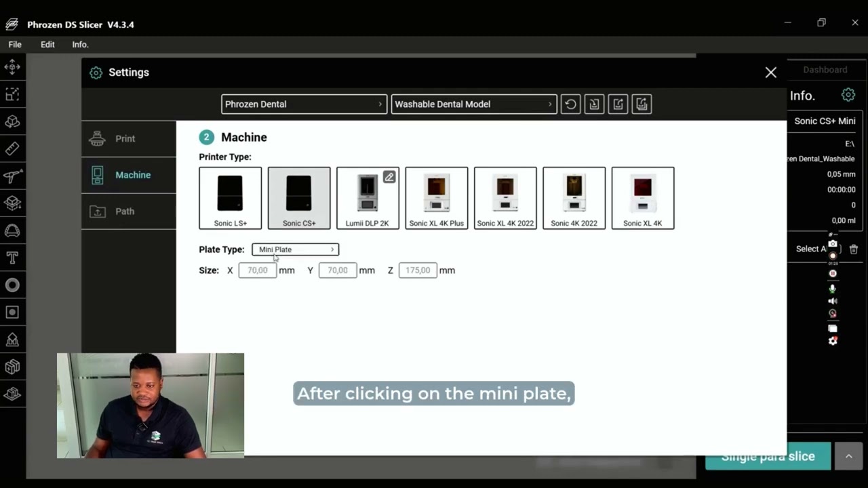868x488 pixels.
Task: Open the Info. menu
Action: click(x=80, y=45)
